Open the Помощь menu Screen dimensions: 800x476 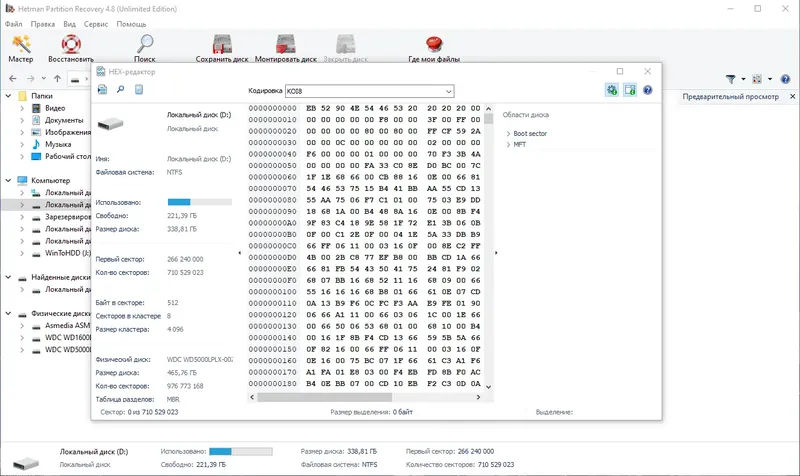[131, 24]
